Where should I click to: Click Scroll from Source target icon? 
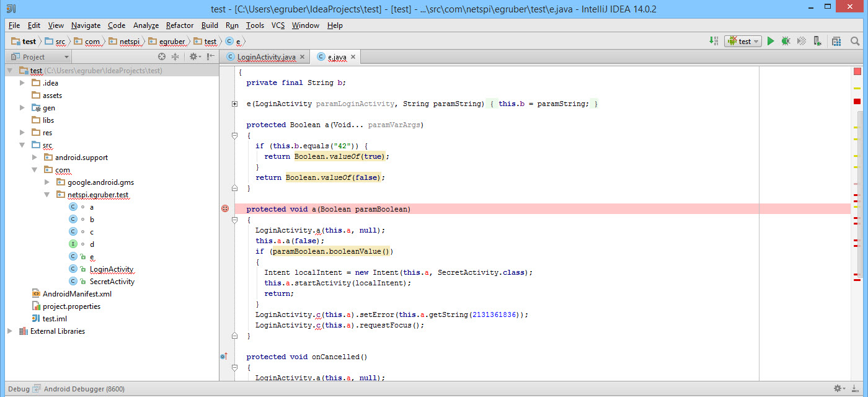click(x=162, y=56)
